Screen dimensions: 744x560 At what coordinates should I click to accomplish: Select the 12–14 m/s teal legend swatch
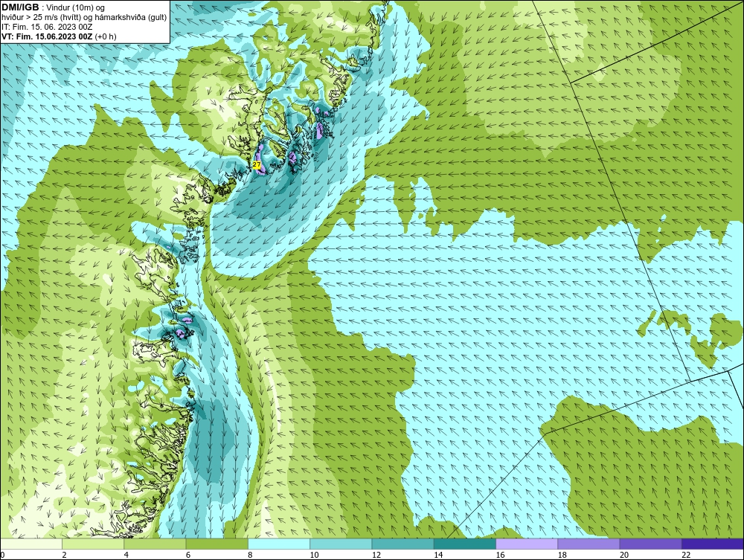(x=403, y=544)
